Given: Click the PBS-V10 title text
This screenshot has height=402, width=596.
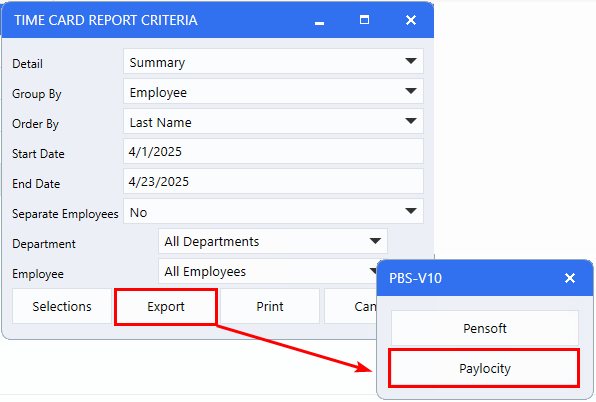Looking at the screenshot, I should tap(415, 279).
